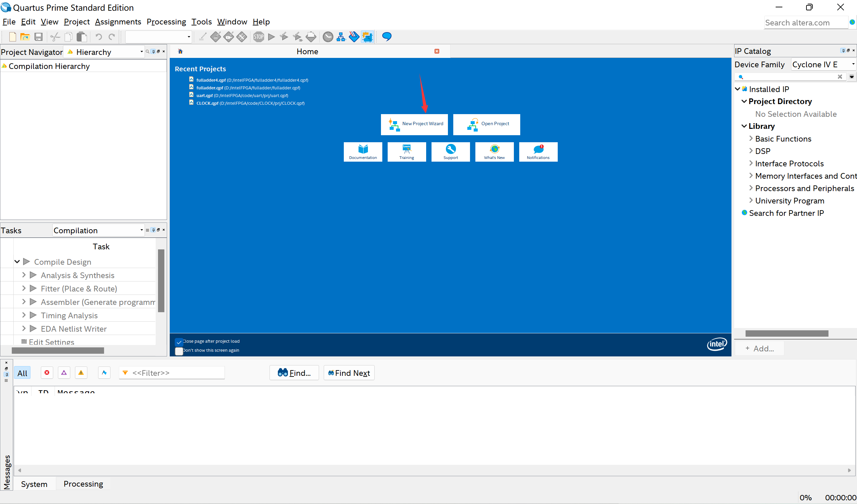Open the Training tile
Image resolution: width=857 pixels, height=504 pixels.
[x=407, y=152]
